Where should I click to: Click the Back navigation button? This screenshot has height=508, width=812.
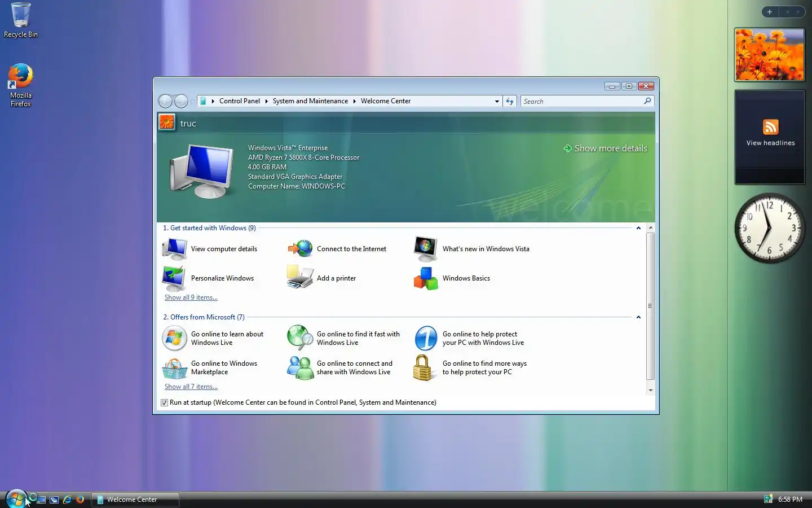click(165, 101)
